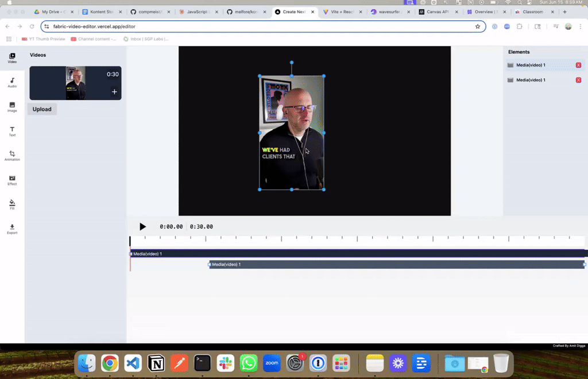
Task: Open Notion from the Dock
Action: [156, 363]
